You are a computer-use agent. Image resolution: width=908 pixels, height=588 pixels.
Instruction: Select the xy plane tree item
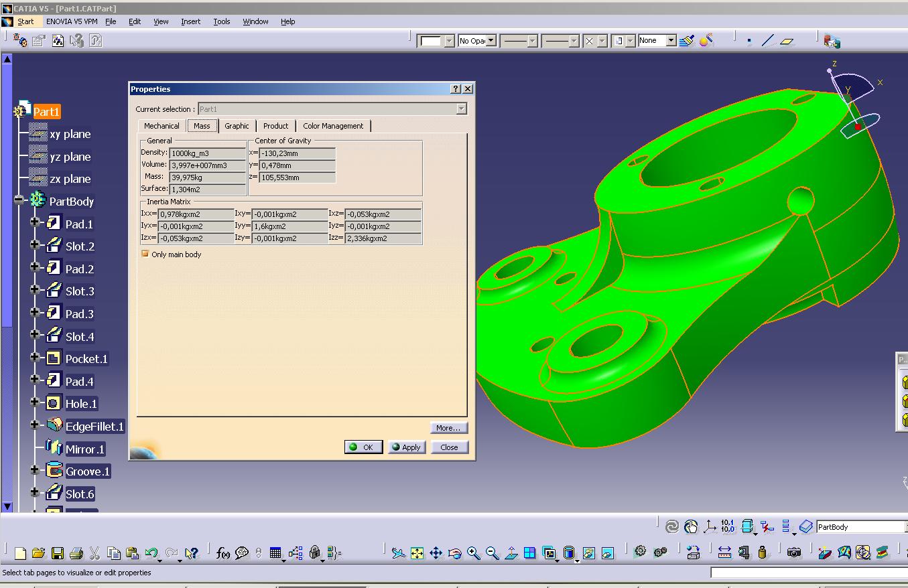coord(70,134)
